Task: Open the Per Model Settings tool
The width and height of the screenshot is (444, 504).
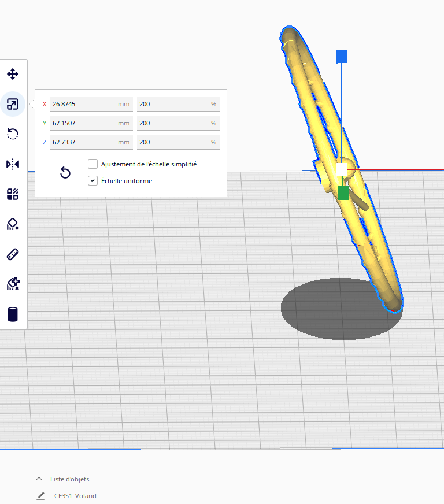Action: 13,194
